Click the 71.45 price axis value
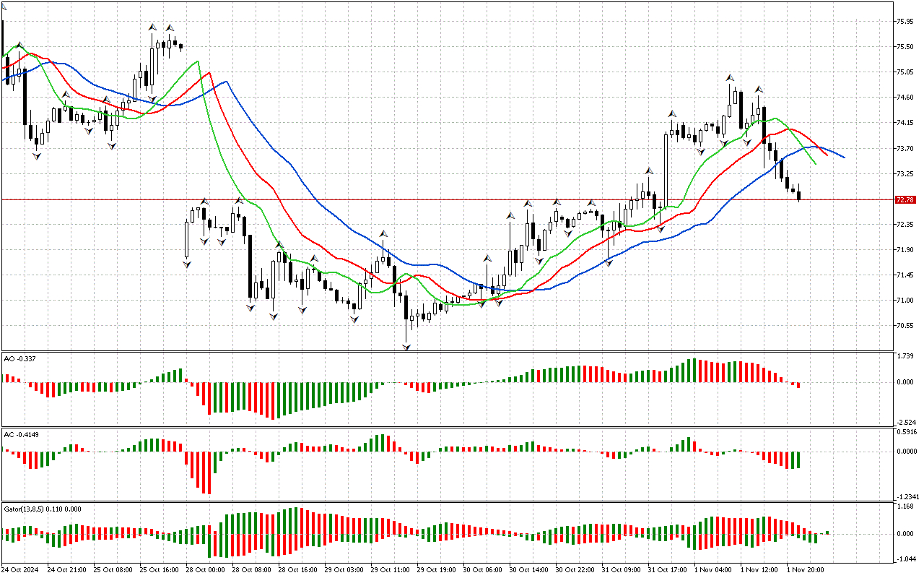Image resolution: width=924 pixels, height=578 pixels. point(905,275)
